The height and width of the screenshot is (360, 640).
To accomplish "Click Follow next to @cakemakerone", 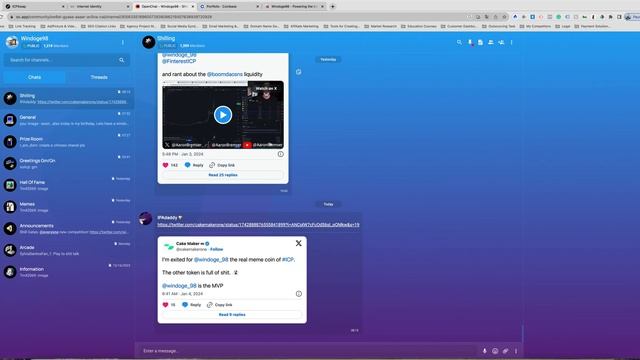I will pos(216,249).
